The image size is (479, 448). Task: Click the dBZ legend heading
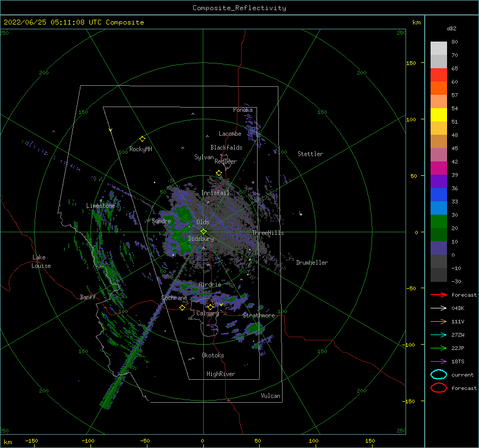pos(451,28)
